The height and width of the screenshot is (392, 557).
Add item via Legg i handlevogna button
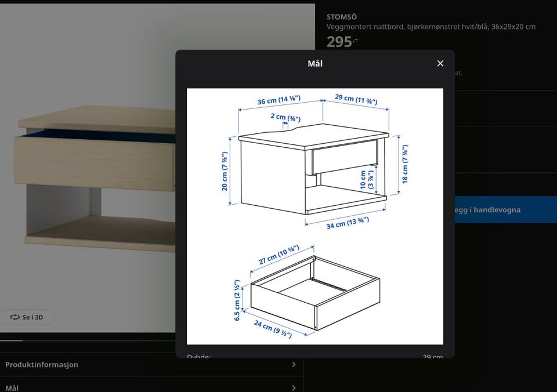point(506,209)
